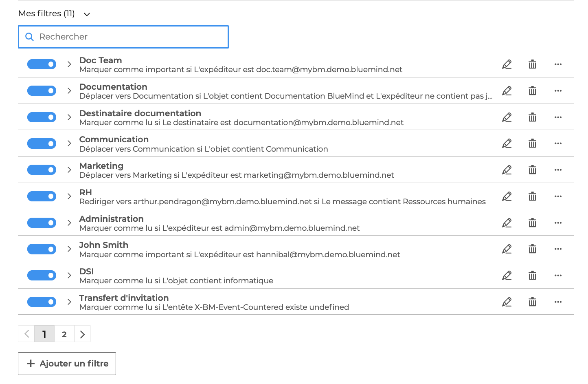Select page 1 in pagination

(44, 334)
